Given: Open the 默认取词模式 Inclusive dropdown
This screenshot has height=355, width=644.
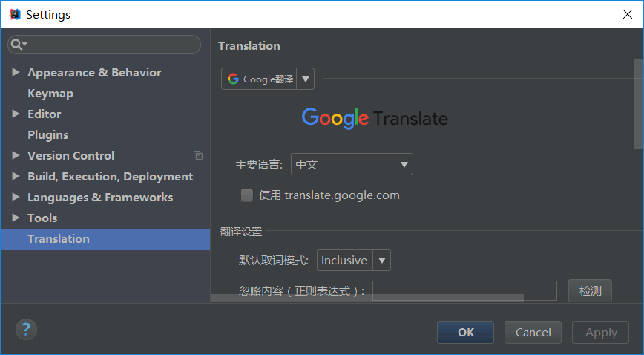Looking at the screenshot, I should (x=381, y=260).
